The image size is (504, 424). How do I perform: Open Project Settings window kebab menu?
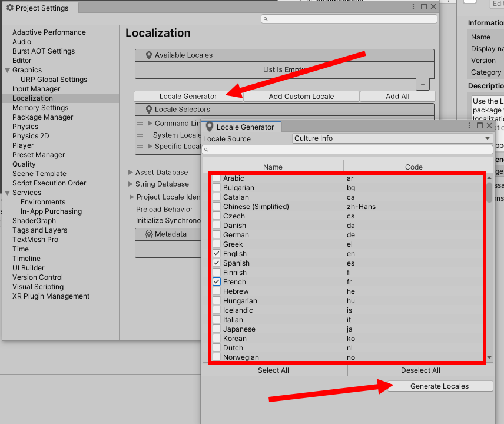point(413,6)
